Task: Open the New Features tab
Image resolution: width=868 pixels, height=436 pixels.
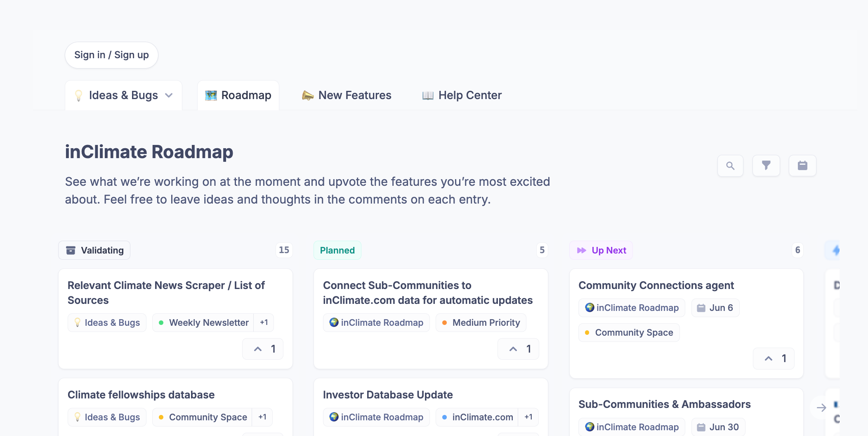Action: coord(347,95)
